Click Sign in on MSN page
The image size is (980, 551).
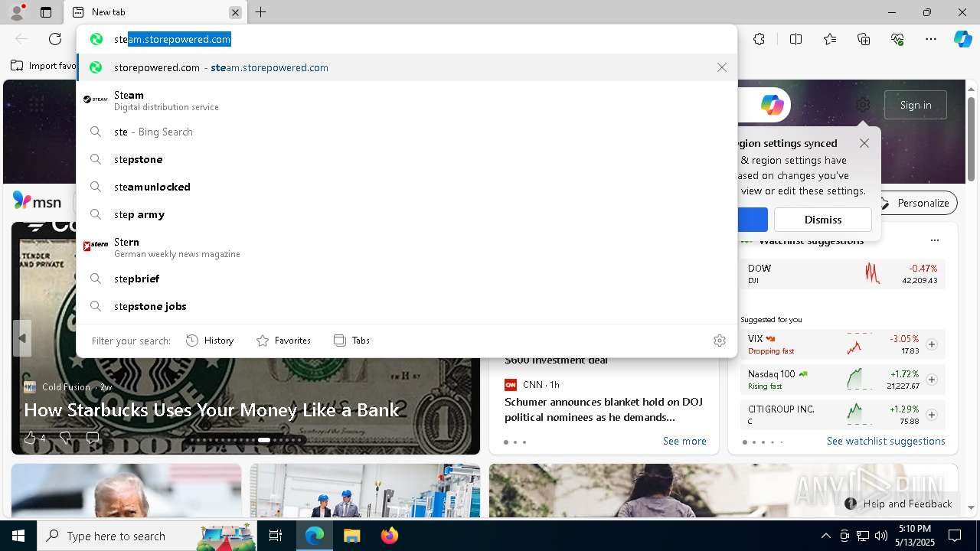(x=916, y=105)
